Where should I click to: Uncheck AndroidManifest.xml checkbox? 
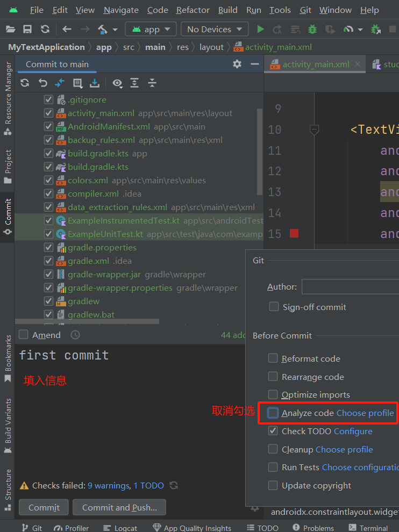click(x=48, y=127)
